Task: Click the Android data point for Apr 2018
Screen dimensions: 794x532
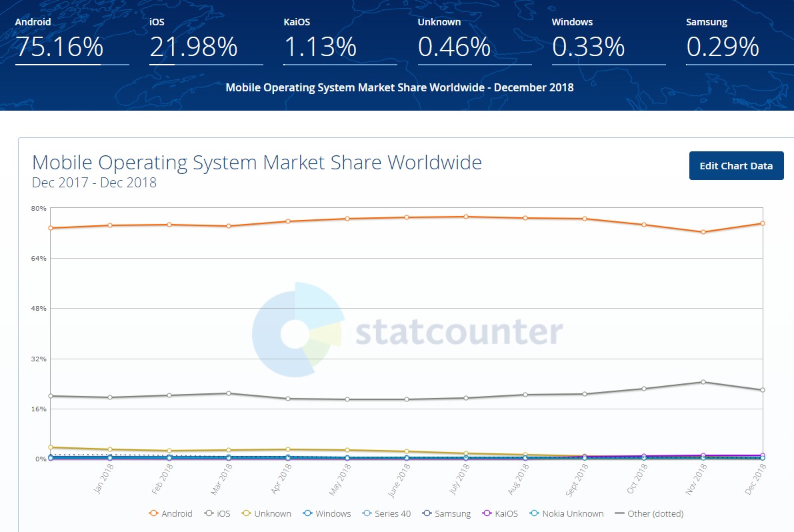Action: pos(287,221)
